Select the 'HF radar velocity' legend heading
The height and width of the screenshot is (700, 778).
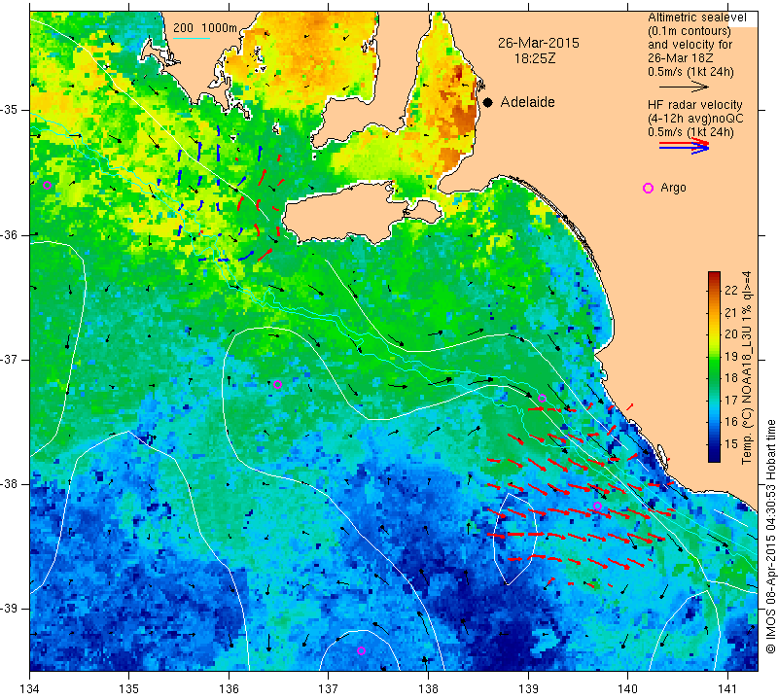click(694, 105)
